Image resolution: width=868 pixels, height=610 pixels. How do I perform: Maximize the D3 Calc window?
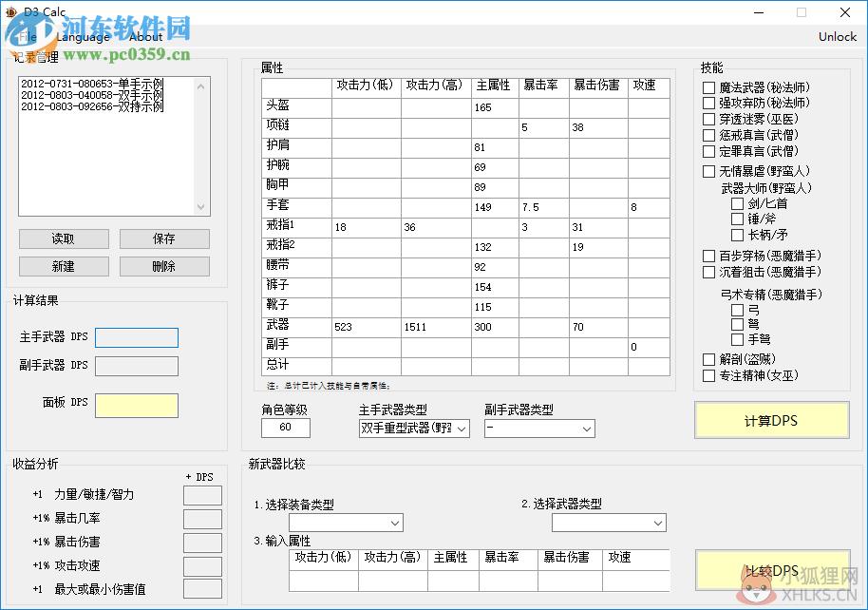click(801, 12)
